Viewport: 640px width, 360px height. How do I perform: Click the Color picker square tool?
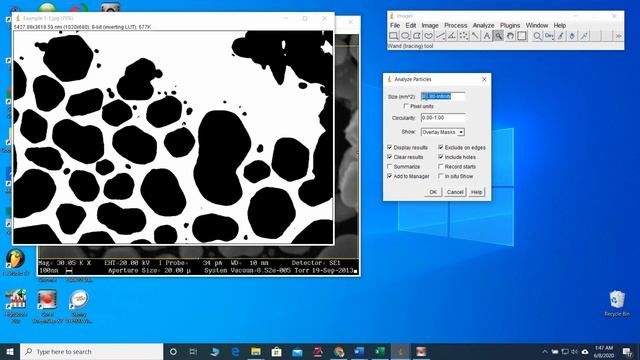click(x=522, y=36)
